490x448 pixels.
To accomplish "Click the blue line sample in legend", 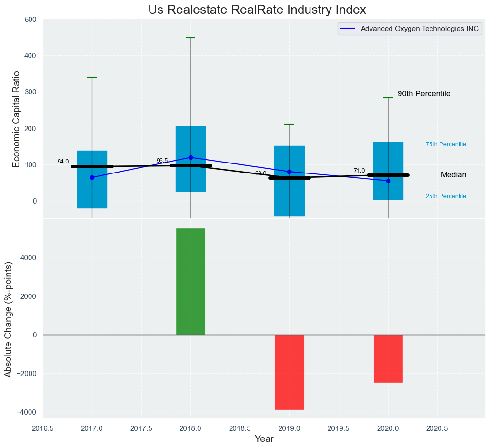I will point(349,29).
